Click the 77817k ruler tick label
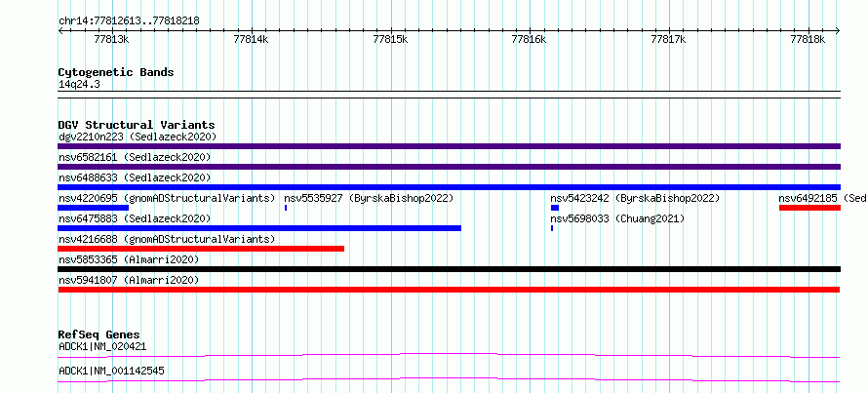 pos(669,39)
